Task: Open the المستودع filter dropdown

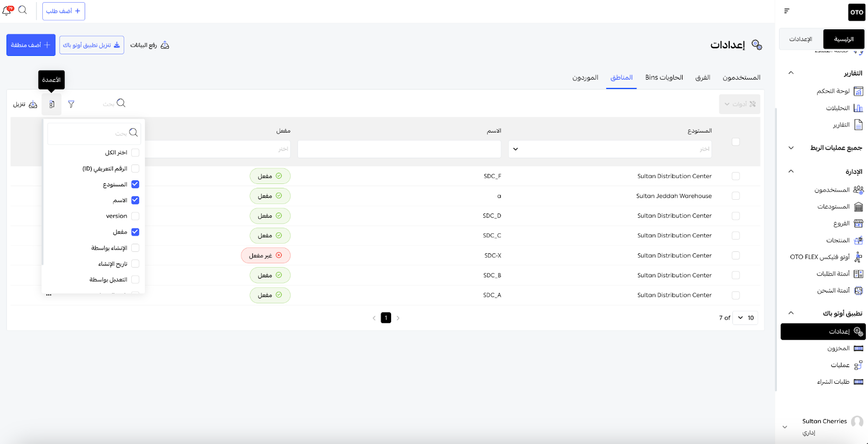Action: [610, 149]
